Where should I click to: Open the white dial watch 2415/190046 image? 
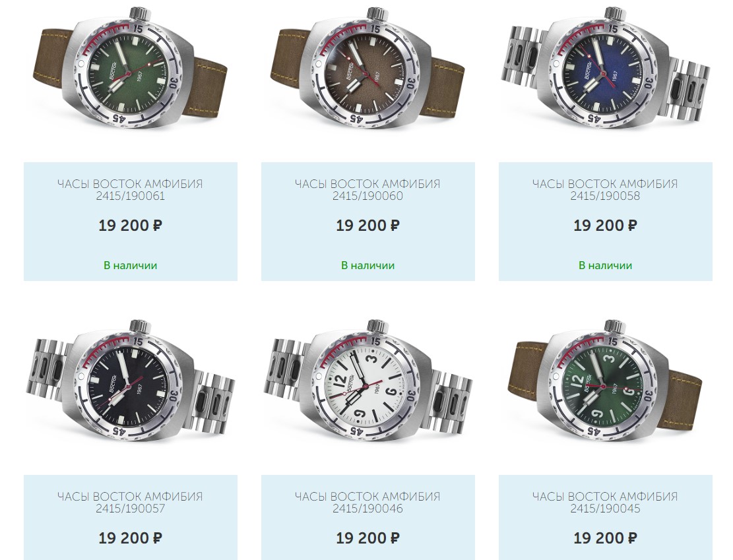point(367,381)
